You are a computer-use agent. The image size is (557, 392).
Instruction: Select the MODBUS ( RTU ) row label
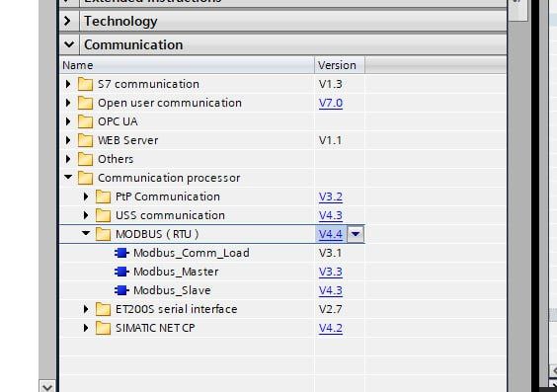pos(157,234)
